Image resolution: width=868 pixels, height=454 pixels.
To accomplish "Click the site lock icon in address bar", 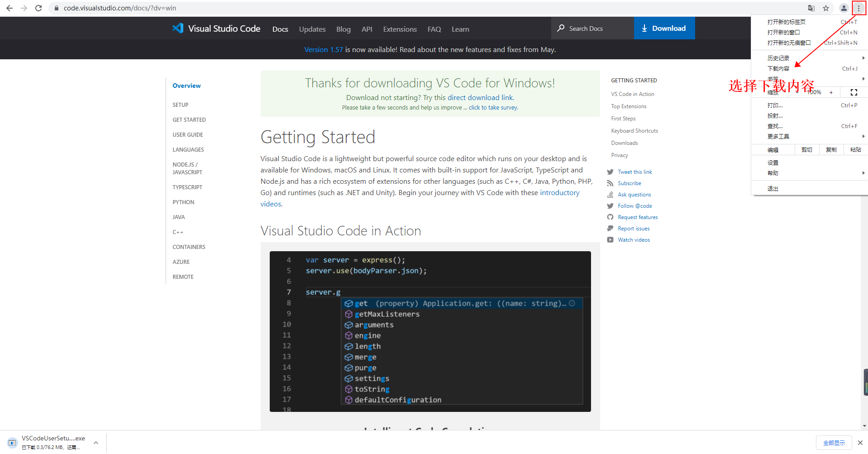I will click(56, 8).
